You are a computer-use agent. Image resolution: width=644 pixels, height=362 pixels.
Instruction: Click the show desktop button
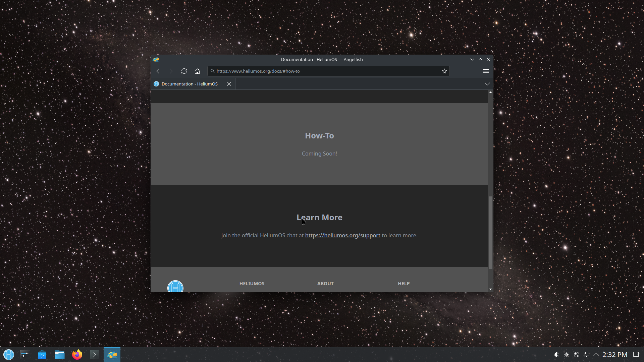pos(636,355)
